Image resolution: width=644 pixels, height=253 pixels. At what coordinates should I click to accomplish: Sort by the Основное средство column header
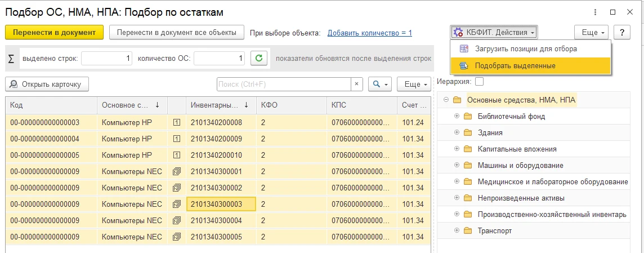(132, 105)
